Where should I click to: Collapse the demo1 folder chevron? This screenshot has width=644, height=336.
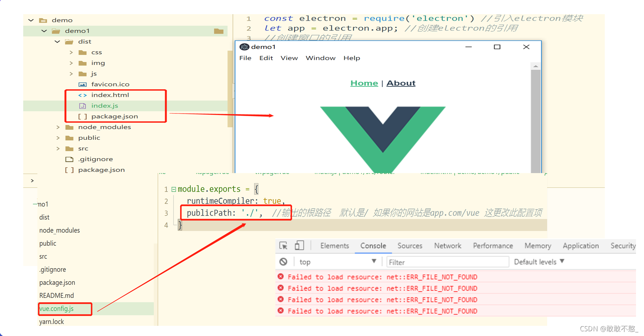tap(44, 31)
